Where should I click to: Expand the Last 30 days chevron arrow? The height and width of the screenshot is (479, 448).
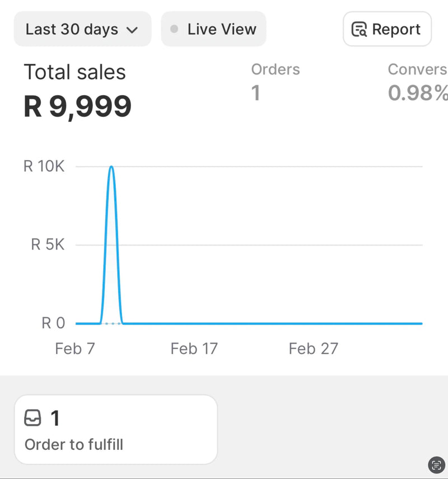coord(132,30)
